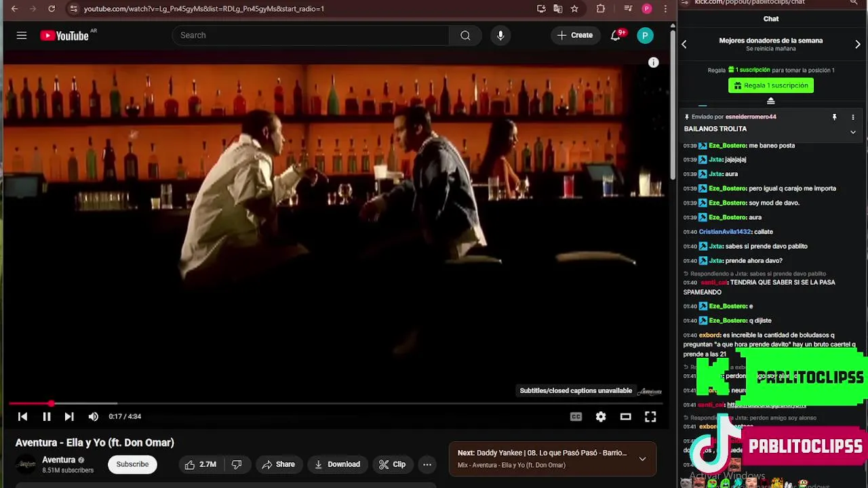Open search icon in Kick window bar
This screenshot has width=868, height=488.
point(854,3)
